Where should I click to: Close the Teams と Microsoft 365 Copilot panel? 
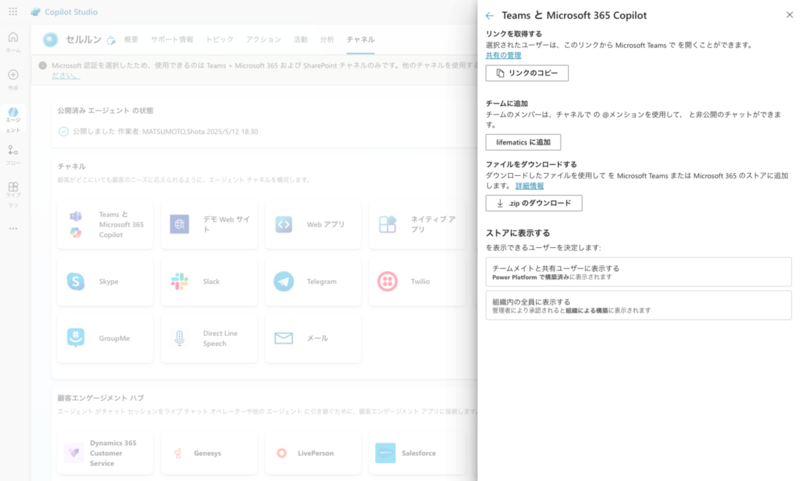[789, 15]
